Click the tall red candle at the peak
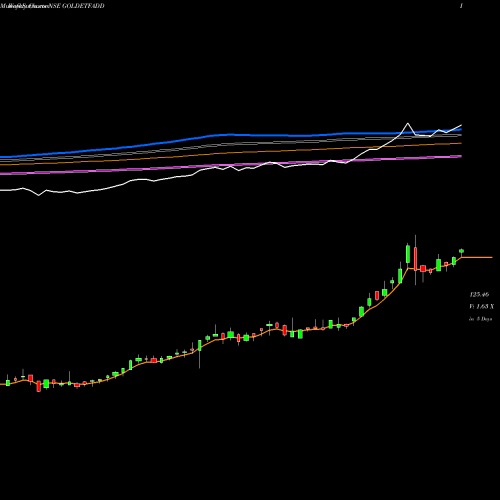 click(415, 259)
